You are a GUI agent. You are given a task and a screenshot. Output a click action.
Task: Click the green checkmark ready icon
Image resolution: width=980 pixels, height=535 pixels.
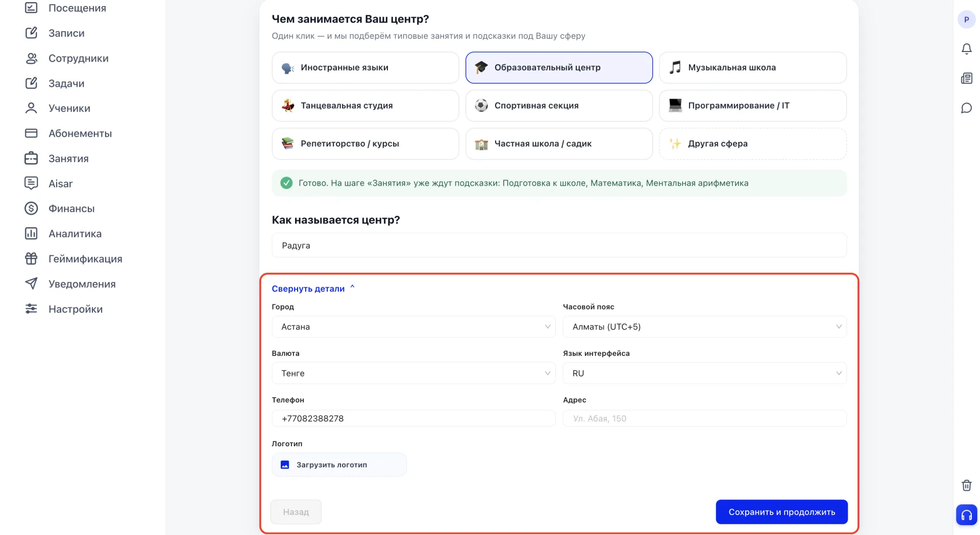pos(286,183)
